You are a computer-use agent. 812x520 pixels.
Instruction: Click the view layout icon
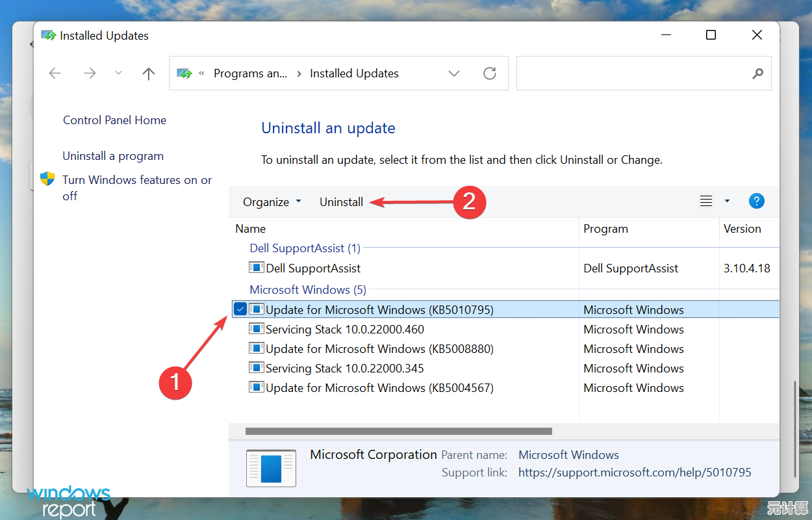coord(706,201)
